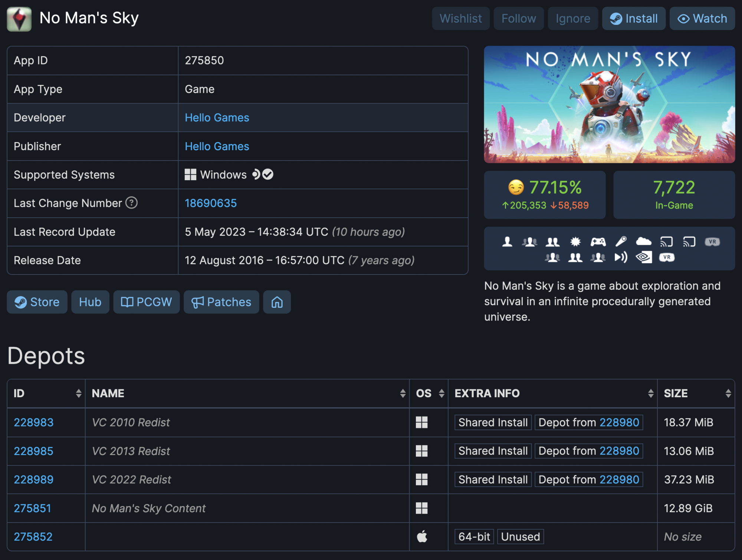The width and height of the screenshot is (742, 560).
Task: Open the Patches page
Action: pos(221,302)
